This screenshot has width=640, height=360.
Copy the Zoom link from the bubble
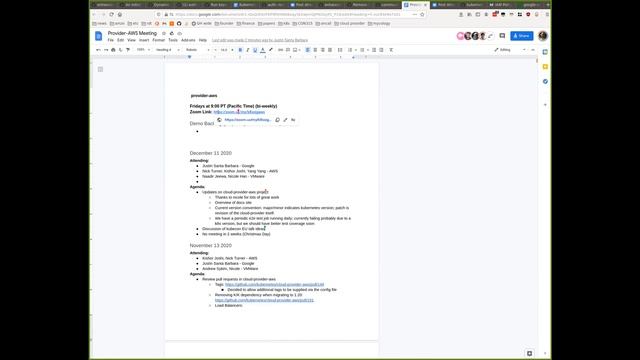(278, 120)
